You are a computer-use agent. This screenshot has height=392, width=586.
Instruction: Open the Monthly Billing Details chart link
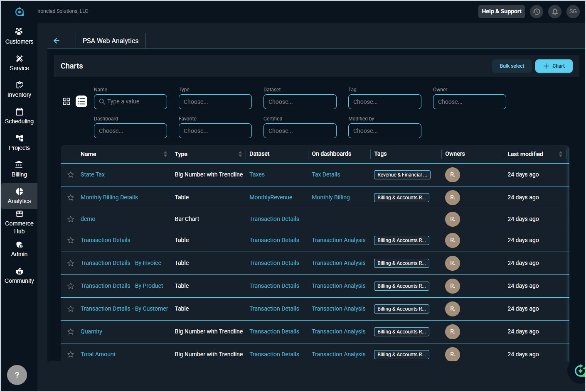pyautogui.click(x=109, y=197)
